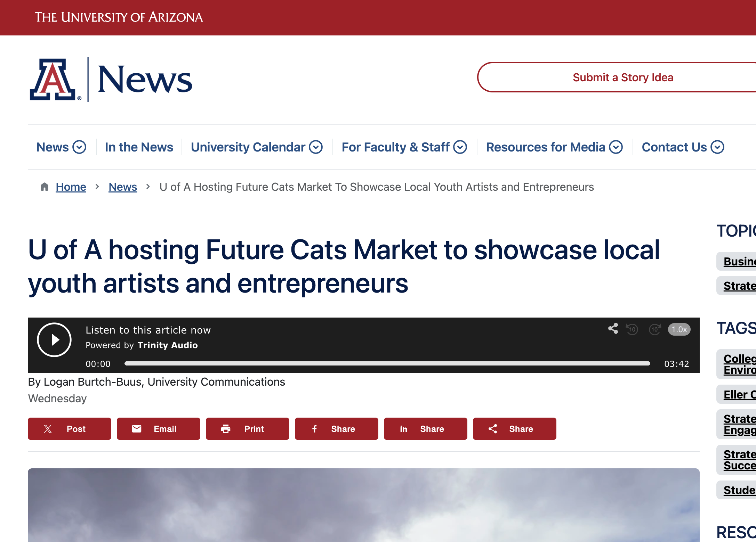The height and width of the screenshot is (542, 756).
Task: Go to Home breadcrumb link
Action: [x=71, y=187]
